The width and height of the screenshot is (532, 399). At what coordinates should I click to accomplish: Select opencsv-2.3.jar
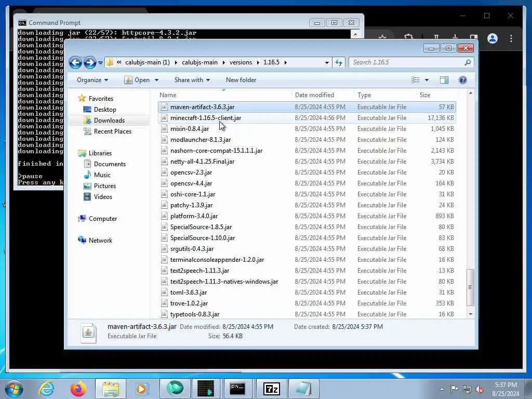307,172
